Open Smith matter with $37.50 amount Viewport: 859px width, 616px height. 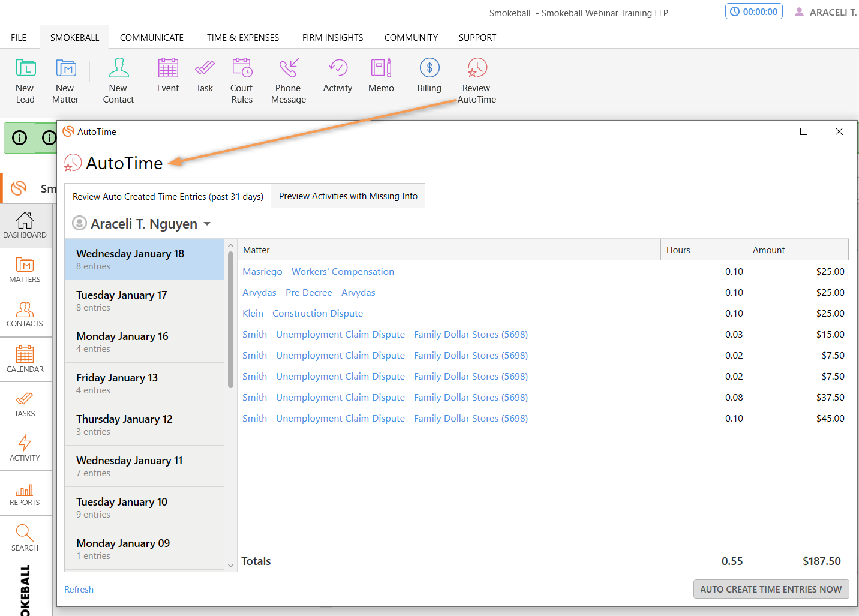coord(385,397)
